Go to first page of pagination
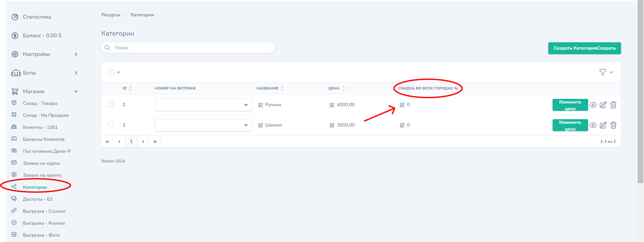The width and height of the screenshot is (644, 242). coord(107,141)
